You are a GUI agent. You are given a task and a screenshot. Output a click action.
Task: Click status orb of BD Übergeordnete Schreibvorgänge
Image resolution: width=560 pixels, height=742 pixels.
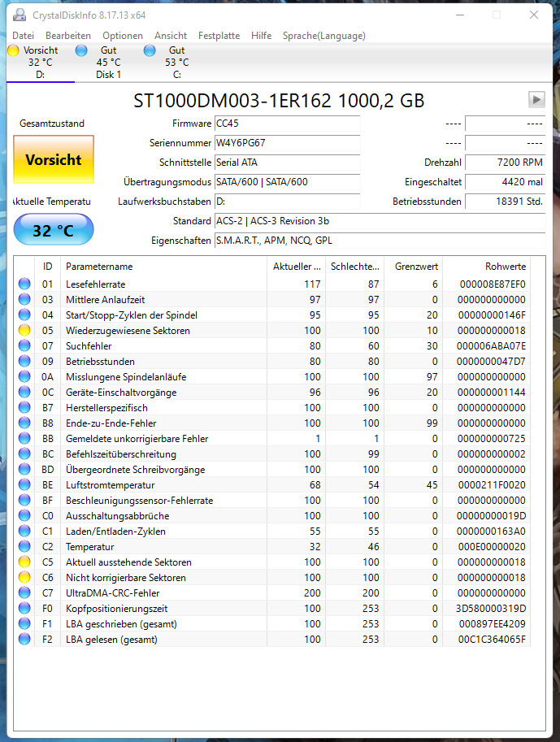click(24, 470)
